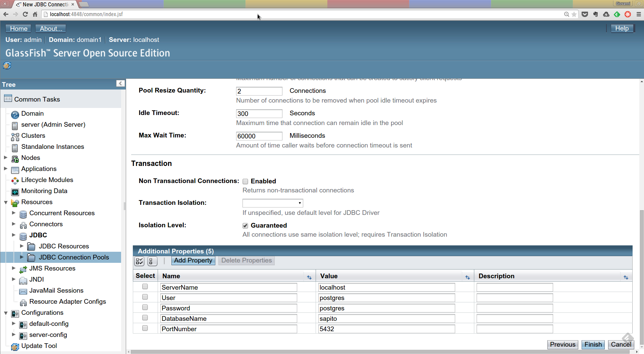Sort properties table by Name column
This screenshot has height=354, width=644.
[x=309, y=277]
